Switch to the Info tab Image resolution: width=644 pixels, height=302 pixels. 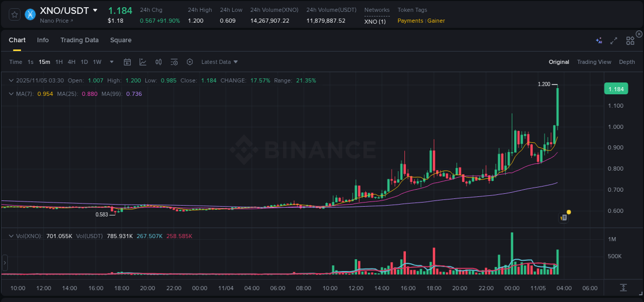[x=43, y=40]
